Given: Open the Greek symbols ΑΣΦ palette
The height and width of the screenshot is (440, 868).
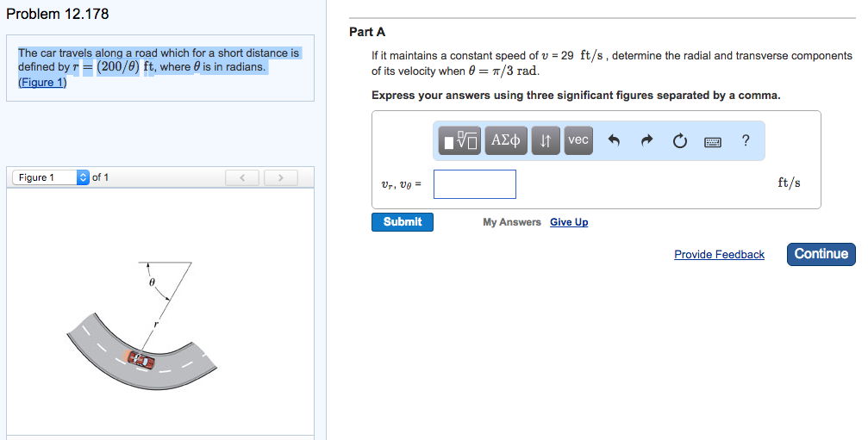Looking at the screenshot, I should click(505, 140).
